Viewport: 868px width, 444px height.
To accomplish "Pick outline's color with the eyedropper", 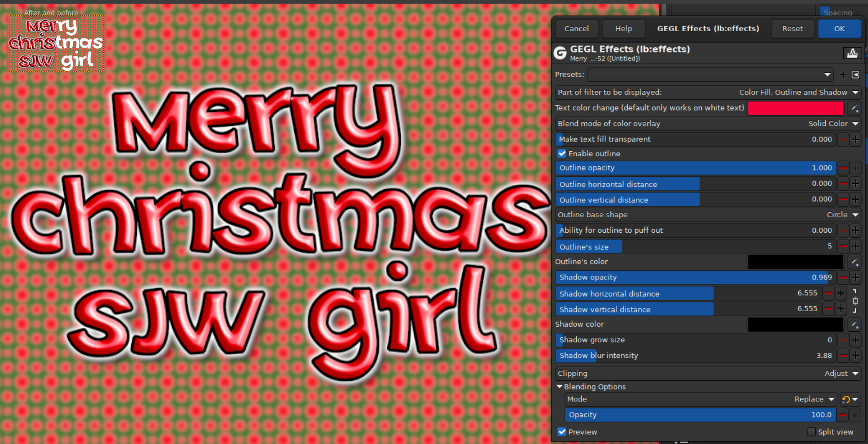I will pyautogui.click(x=854, y=262).
